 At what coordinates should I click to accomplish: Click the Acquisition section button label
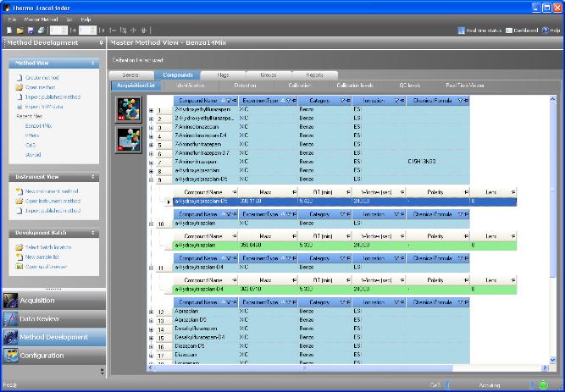point(37,301)
